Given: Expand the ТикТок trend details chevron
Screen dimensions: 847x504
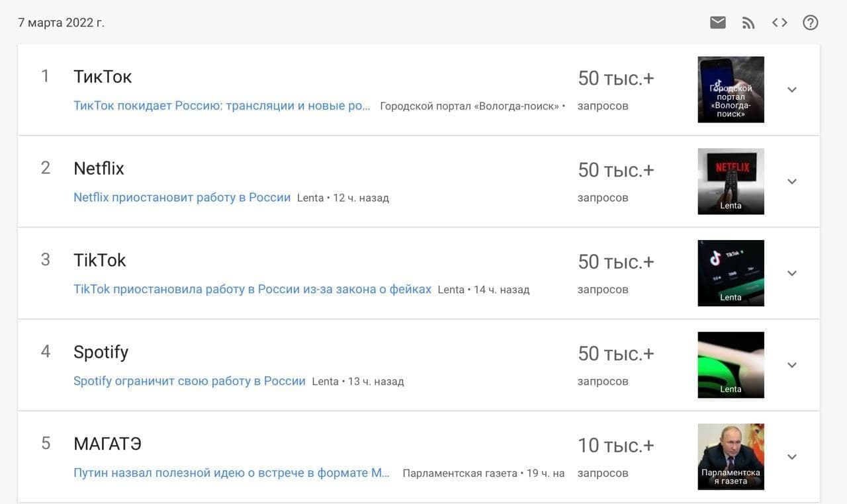Looking at the screenshot, I should (x=791, y=89).
